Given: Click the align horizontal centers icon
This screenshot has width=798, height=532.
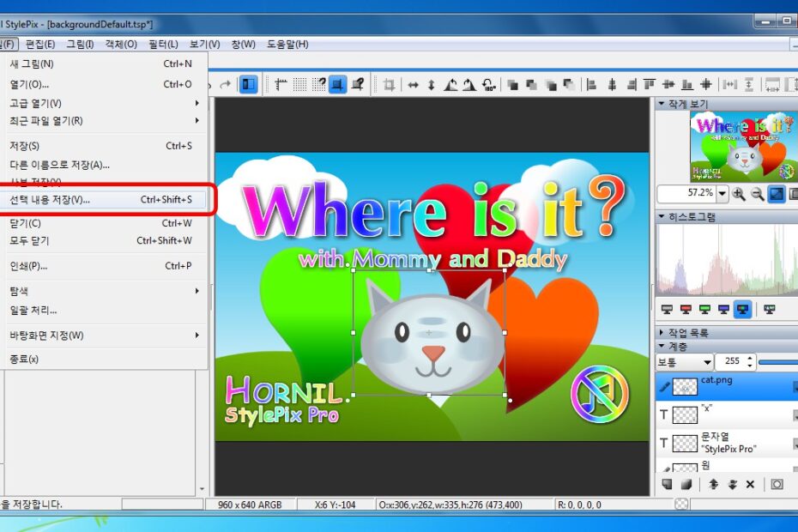Looking at the screenshot, I should pos(612,84).
